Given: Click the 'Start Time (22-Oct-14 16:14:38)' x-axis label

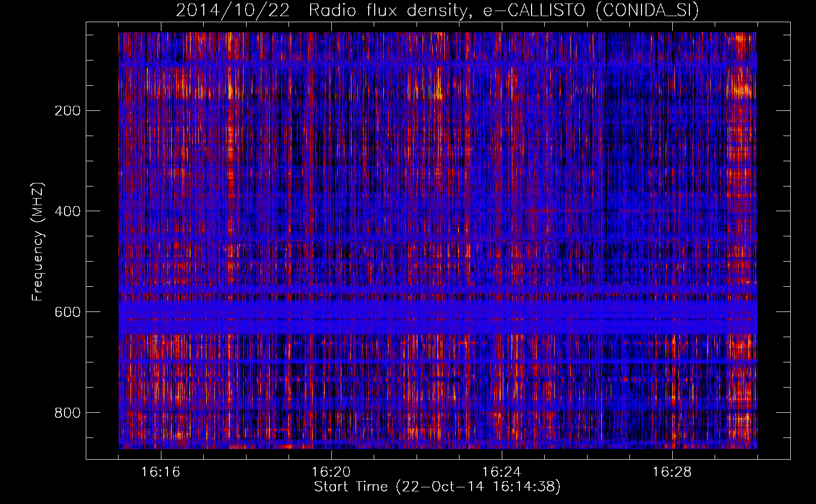Looking at the screenshot, I should [437, 487].
